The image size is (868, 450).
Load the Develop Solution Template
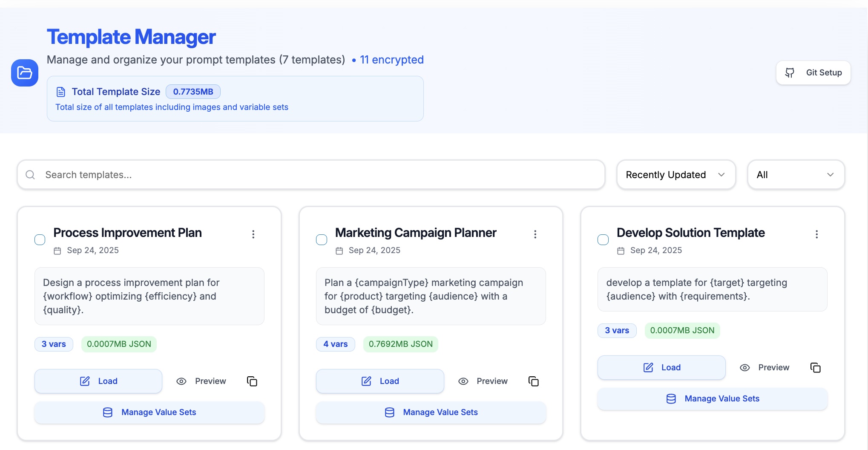pos(661,368)
